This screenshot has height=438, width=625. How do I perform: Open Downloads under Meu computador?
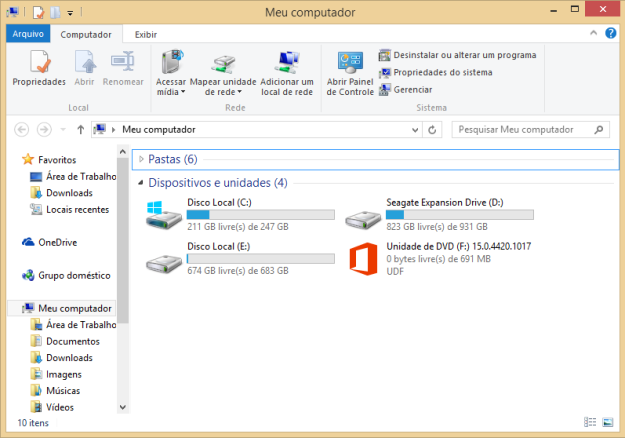tap(61, 358)
